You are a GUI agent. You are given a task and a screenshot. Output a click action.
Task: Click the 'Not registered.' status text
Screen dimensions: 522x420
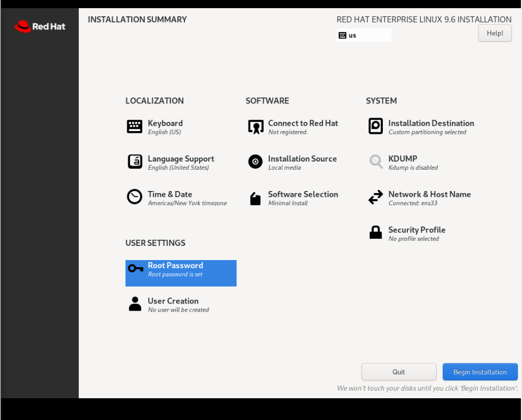288,132
